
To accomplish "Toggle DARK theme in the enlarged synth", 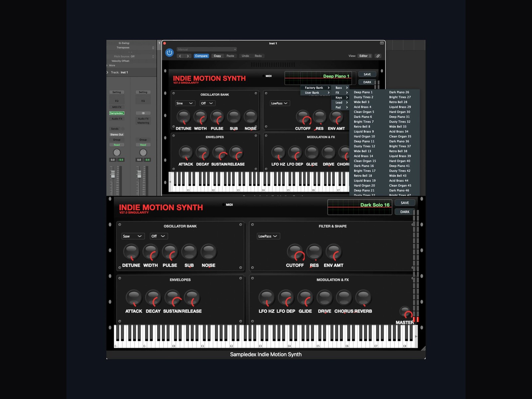I will click(x=405, y=212).
